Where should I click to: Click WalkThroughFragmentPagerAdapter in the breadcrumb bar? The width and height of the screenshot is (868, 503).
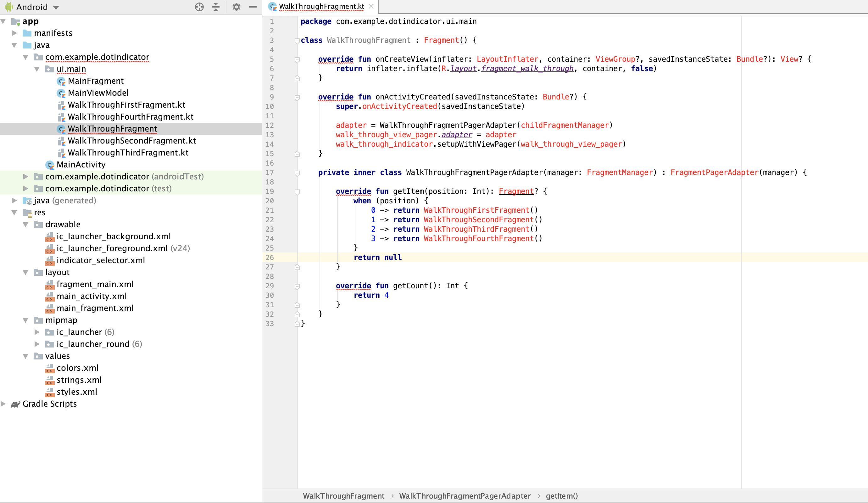click(x=465, y=496)
